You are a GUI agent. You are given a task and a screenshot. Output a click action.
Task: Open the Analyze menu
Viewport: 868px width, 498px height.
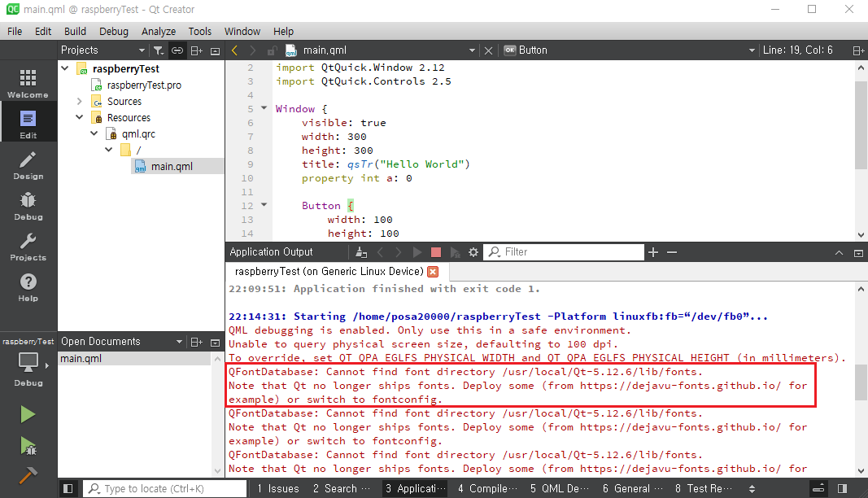pos(159,32)
